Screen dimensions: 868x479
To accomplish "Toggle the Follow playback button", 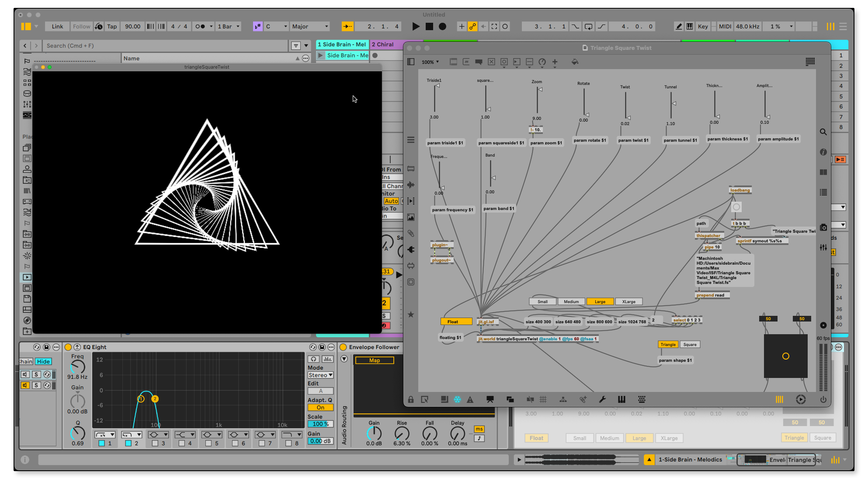I will click(81, 27).
